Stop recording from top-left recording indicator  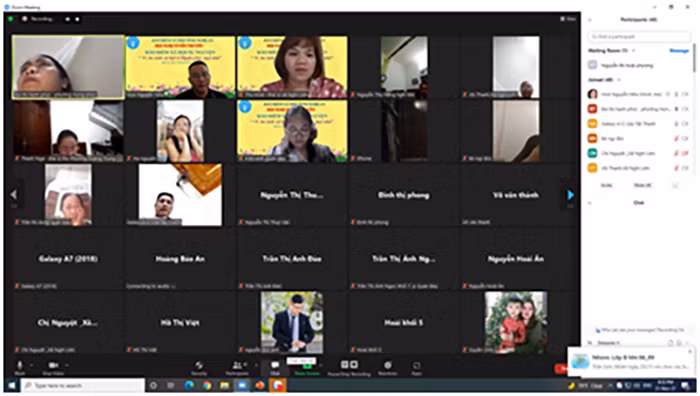point(77,19)
